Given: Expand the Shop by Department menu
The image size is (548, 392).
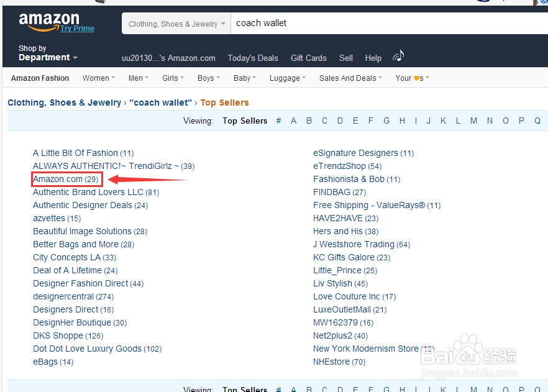Looking at the screenshot, I should [x=48, y=53].
